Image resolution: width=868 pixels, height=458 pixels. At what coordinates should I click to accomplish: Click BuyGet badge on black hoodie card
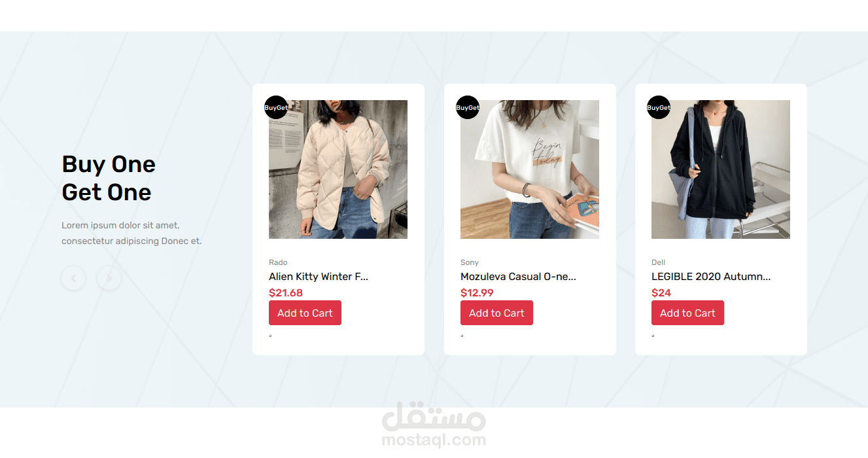(x=659, y=107)
